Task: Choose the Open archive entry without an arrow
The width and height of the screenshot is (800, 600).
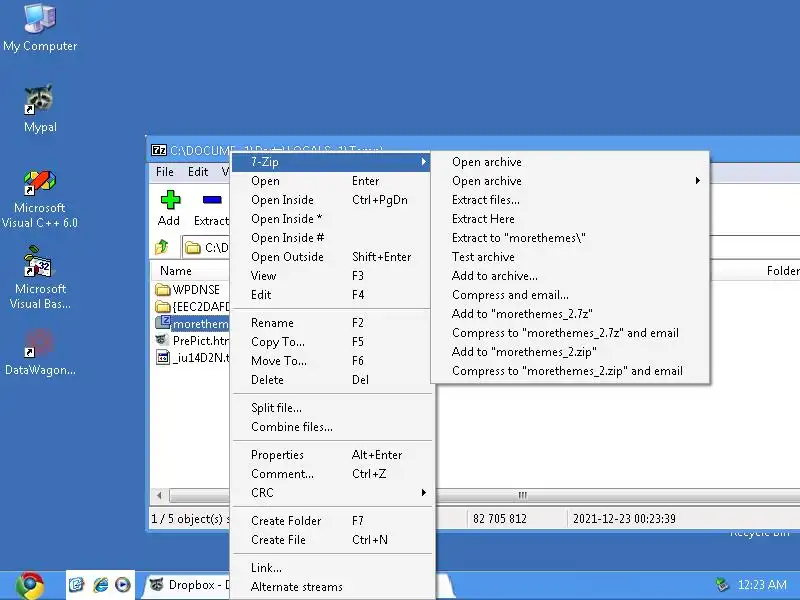Action: (x=570, y=162)
